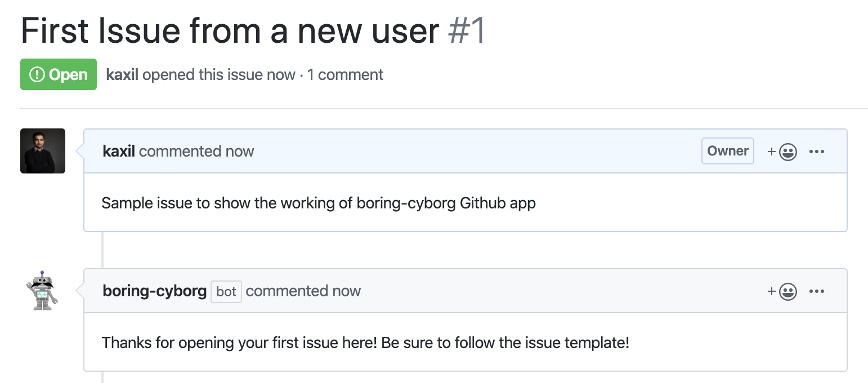Click the green Open status label
The image size is (868, 383).
(x=59, y=75)
